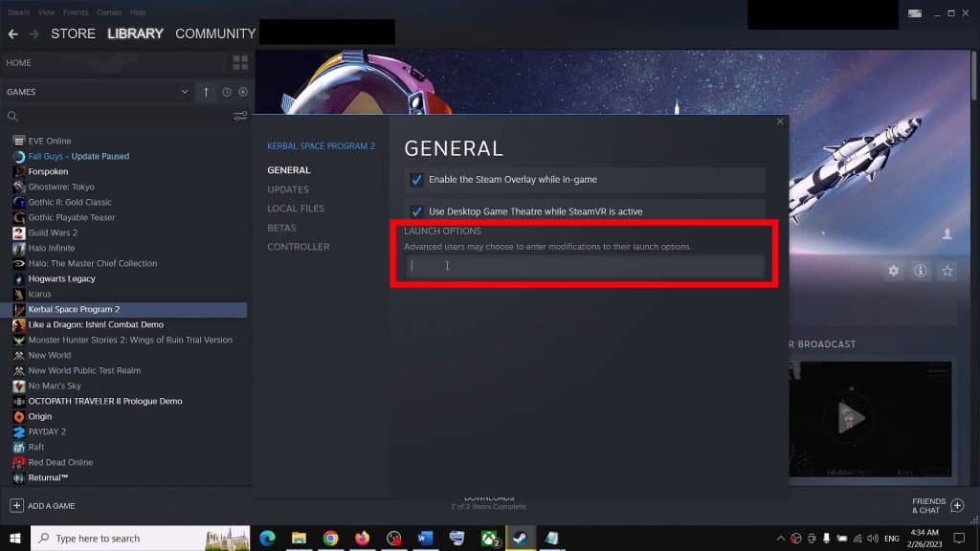
Task: Select Halo Infinite in games list
Action: click(52, 248)
